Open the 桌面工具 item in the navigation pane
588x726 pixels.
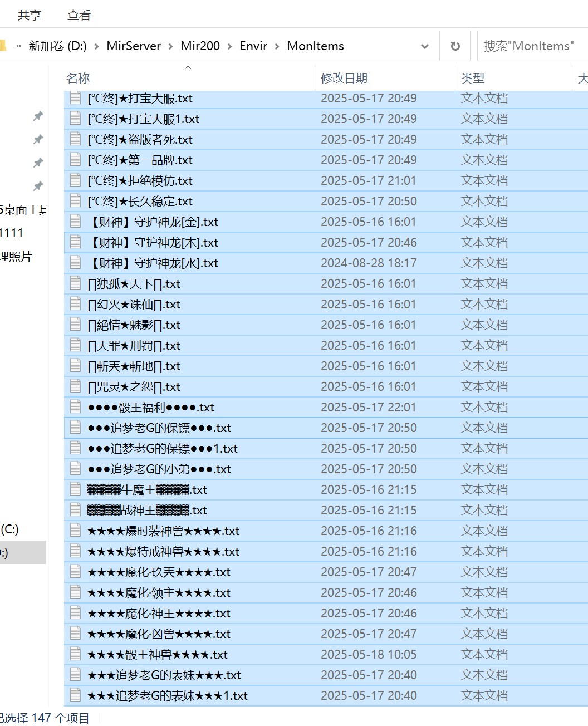23,210
